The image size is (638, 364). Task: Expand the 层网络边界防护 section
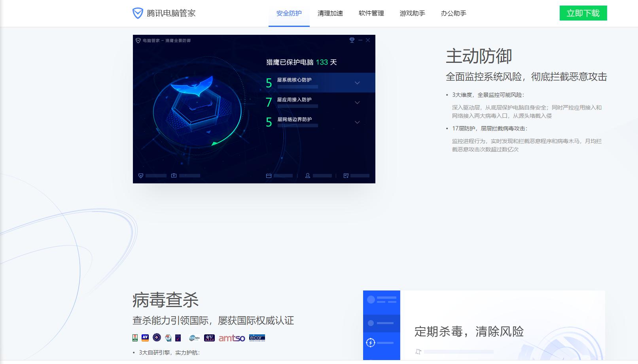pyautogui.click(x=357, y=122)
